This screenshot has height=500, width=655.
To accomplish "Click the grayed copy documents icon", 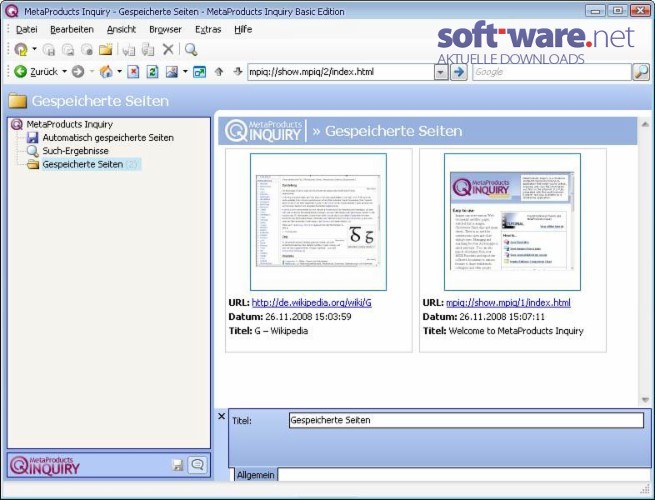I will pos(148,49).
